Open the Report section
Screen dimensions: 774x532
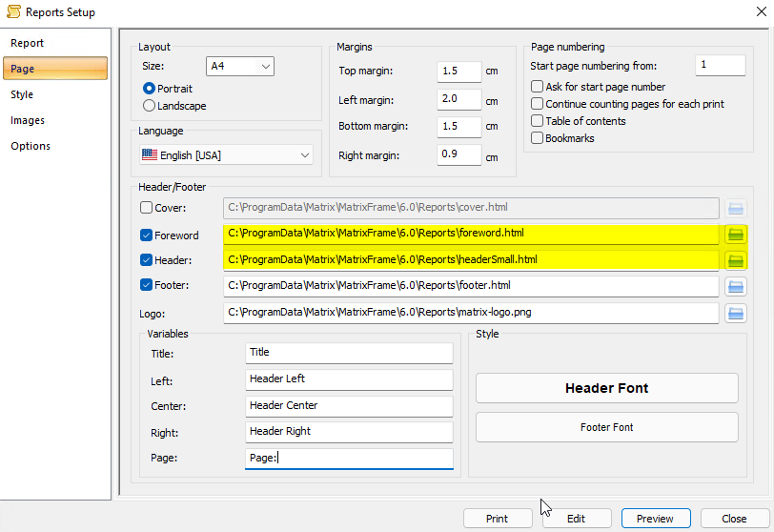(x=55, y=43)
